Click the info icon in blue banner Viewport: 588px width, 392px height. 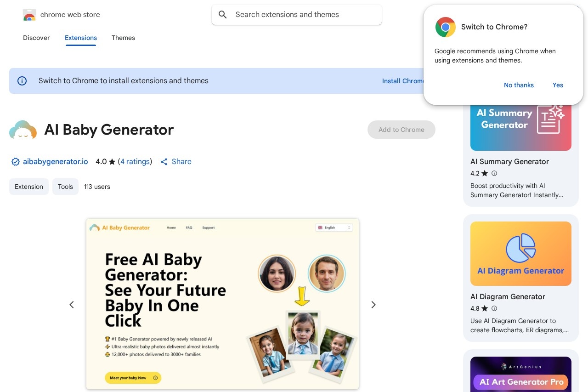click(22, 81)
